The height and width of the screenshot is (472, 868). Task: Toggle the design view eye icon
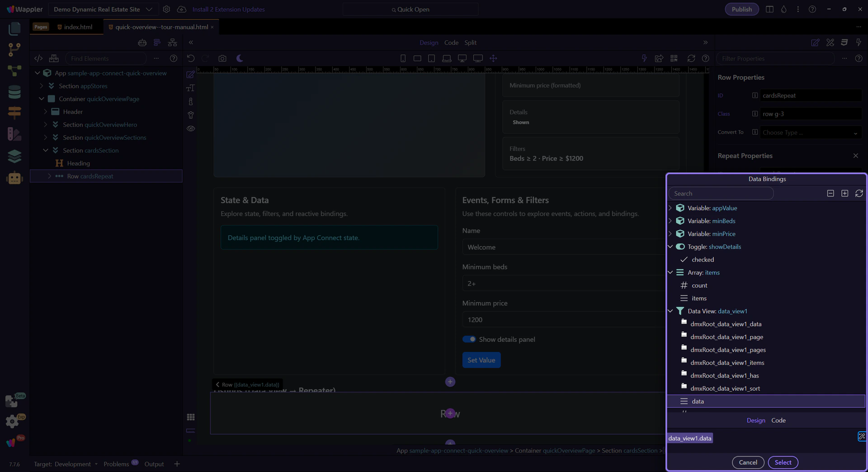(191, 128)
